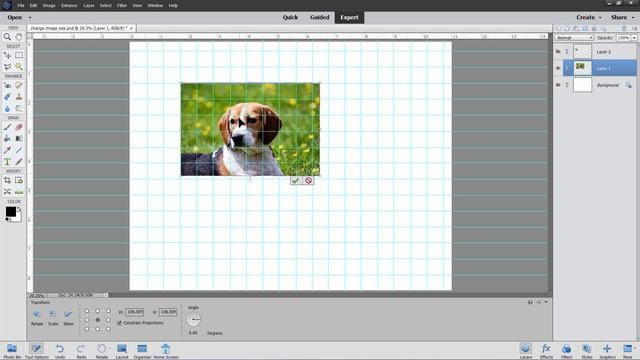
Task: Set reference point to center
Action: tap(98, 320)
